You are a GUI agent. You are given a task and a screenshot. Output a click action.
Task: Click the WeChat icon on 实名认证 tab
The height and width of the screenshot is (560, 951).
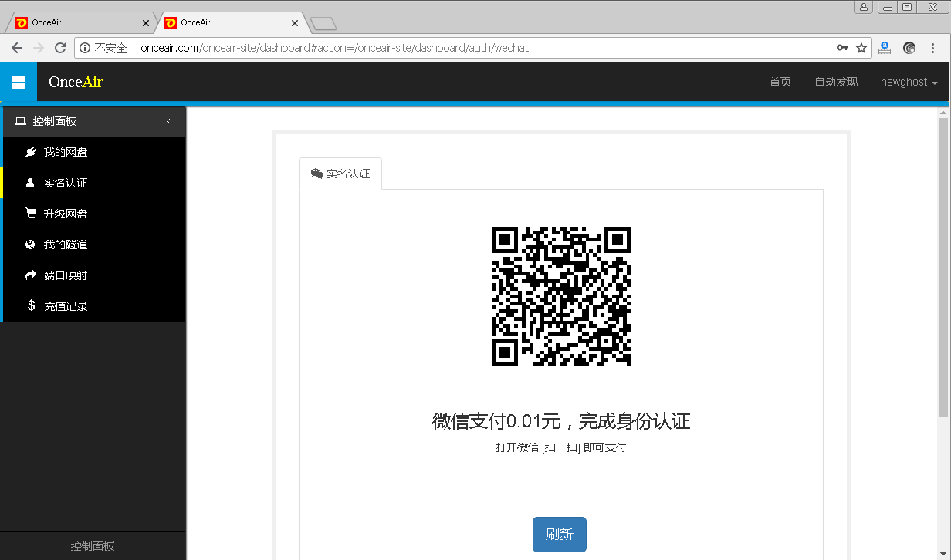coord(316,174)
